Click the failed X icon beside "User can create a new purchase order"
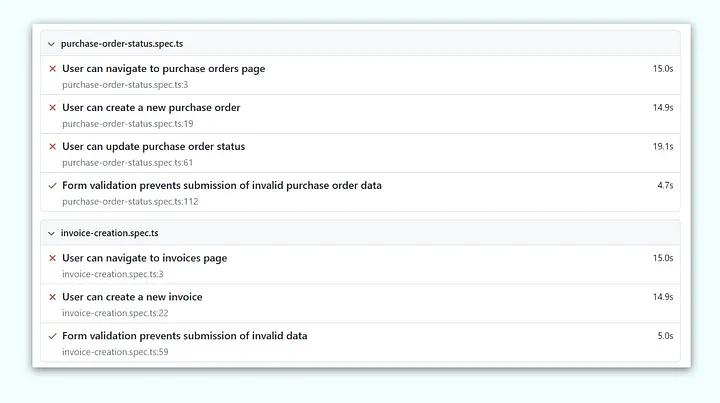 52,108
